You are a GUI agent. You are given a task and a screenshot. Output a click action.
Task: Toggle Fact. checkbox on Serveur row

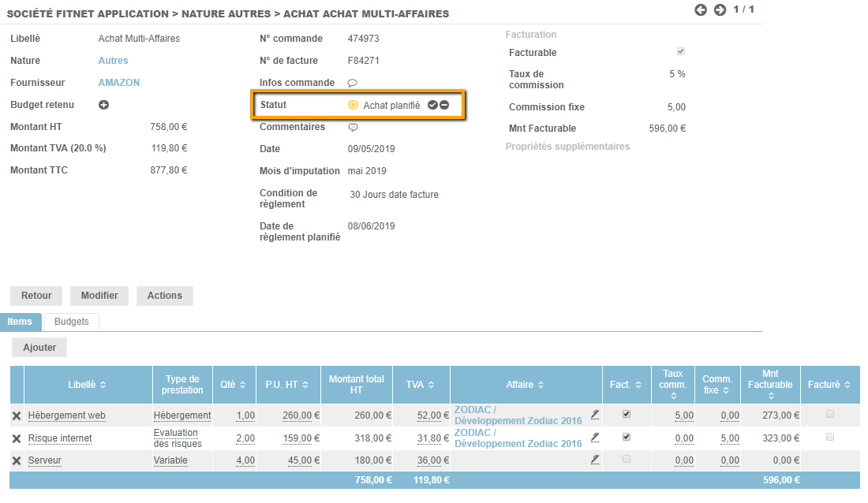[627, 459]
